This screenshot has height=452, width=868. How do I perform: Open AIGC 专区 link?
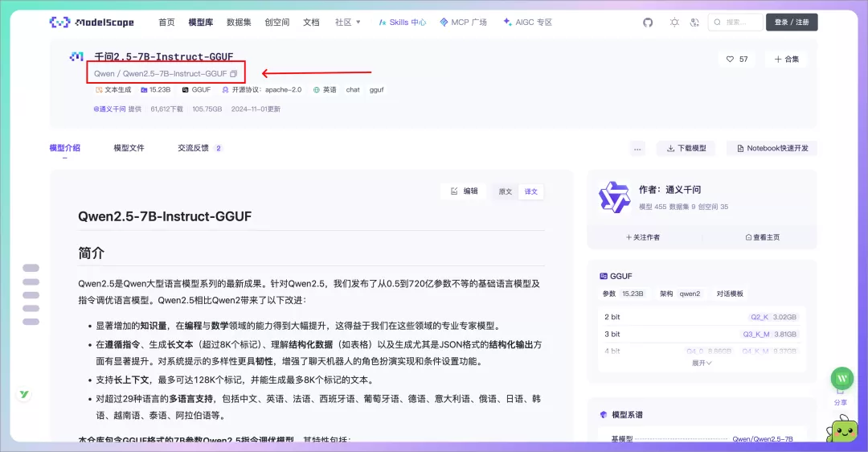click(x=527, y=23)
